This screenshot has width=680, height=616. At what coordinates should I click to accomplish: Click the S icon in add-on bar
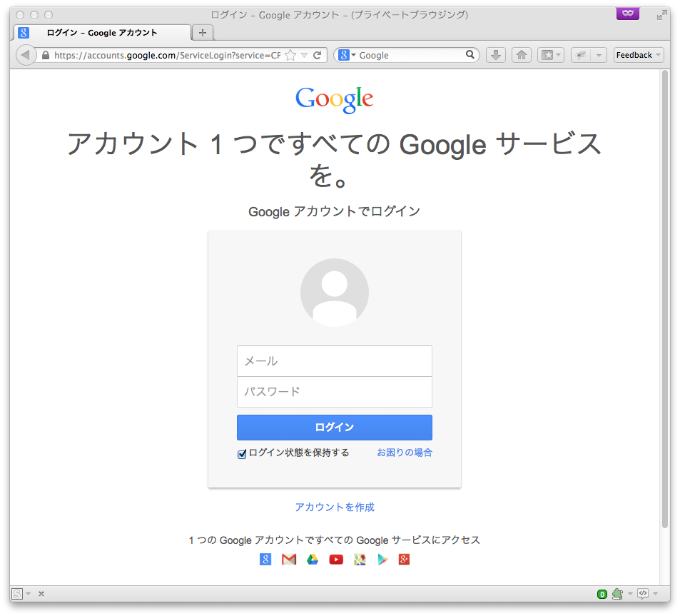pos(17,593)
